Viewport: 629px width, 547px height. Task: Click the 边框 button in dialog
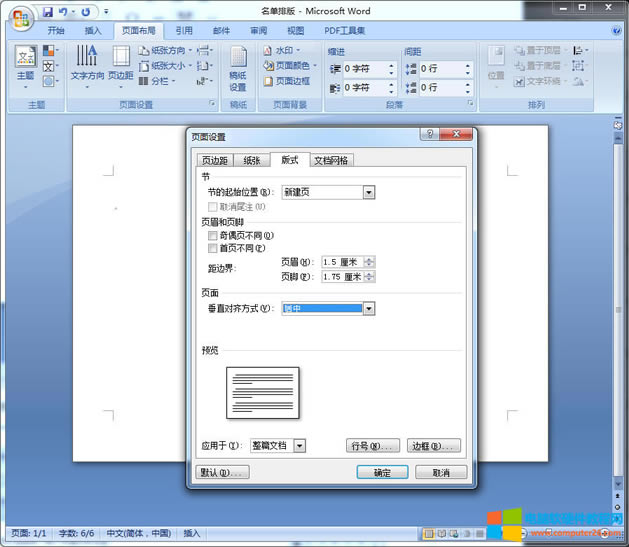(434, 445)
